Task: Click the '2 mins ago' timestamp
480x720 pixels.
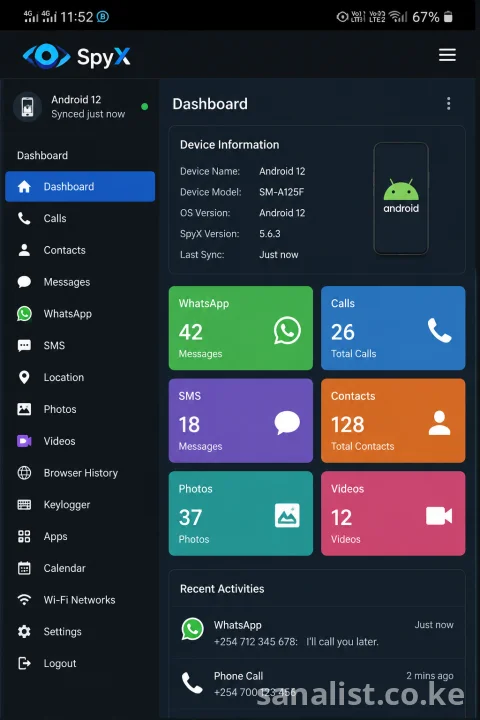Action: tap(429, 675)
